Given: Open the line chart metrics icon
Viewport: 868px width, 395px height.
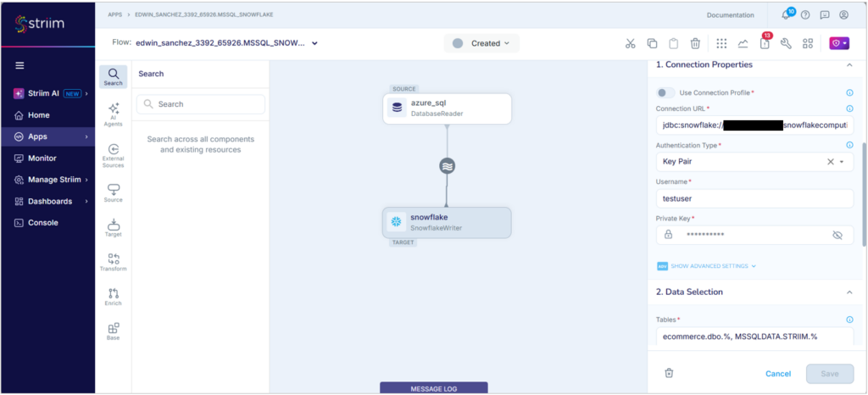Looking at the screenshot, I should (743, 44).
